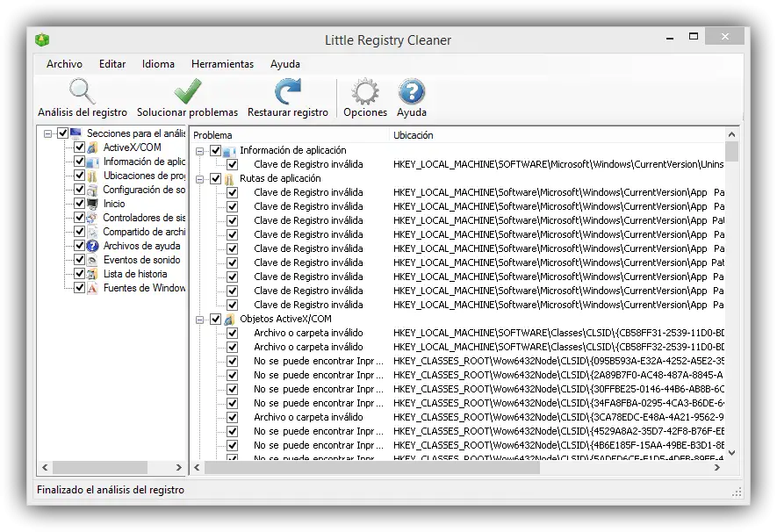The height and width of the screenshot is (532, 777).
Task: Click the results horizontal scrollbar thumb
Action: [x=372, y=467]
